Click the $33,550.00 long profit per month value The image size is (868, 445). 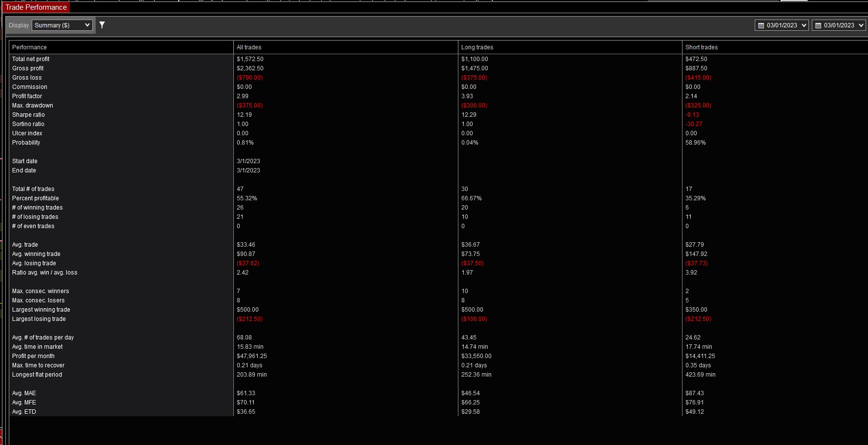tap(476, 356)
